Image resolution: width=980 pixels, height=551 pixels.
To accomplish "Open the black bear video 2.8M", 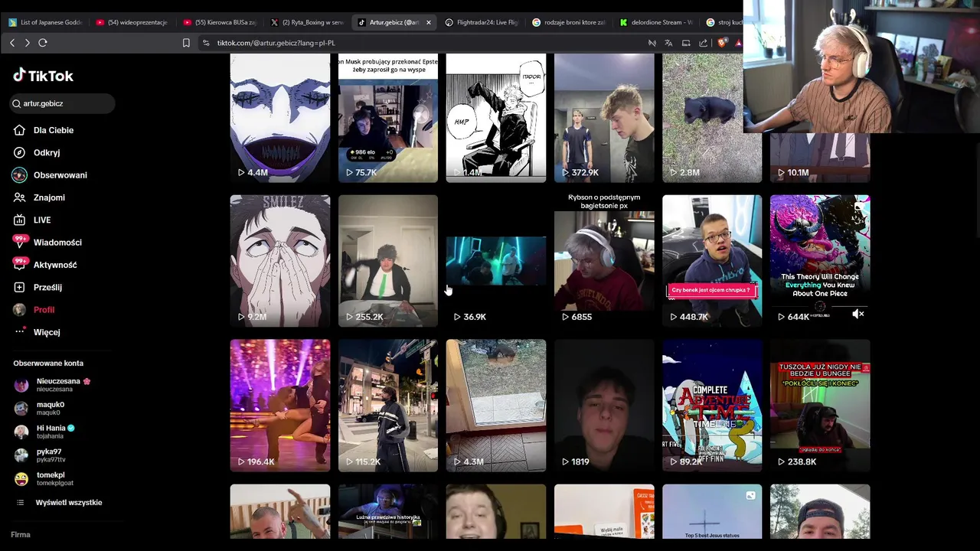I will pyautogui.click(x=712, y=118).
